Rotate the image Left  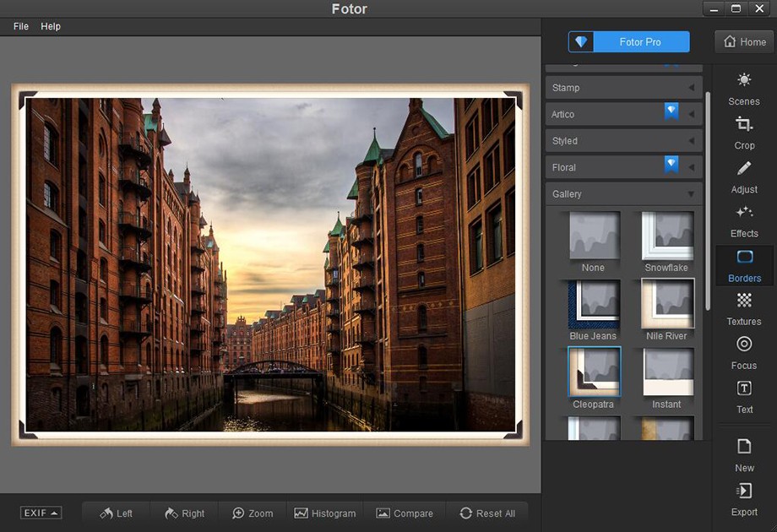click(x=116, y=513)
